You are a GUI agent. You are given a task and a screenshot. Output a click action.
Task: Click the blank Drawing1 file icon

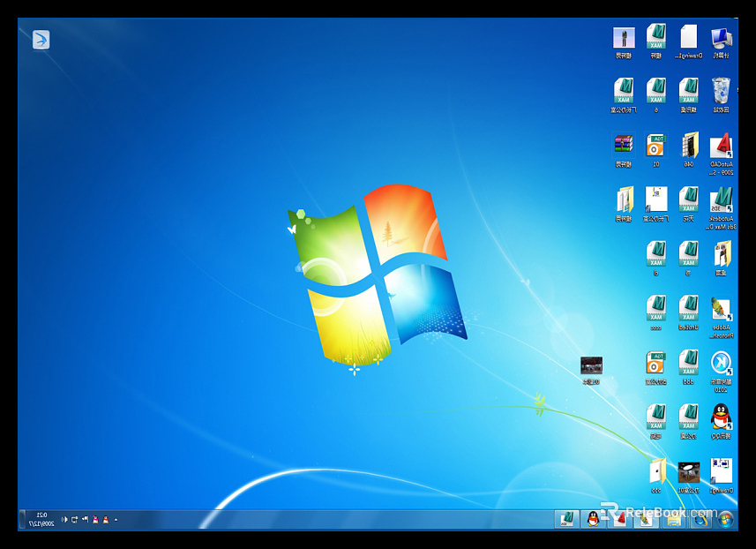pos(688,38)
